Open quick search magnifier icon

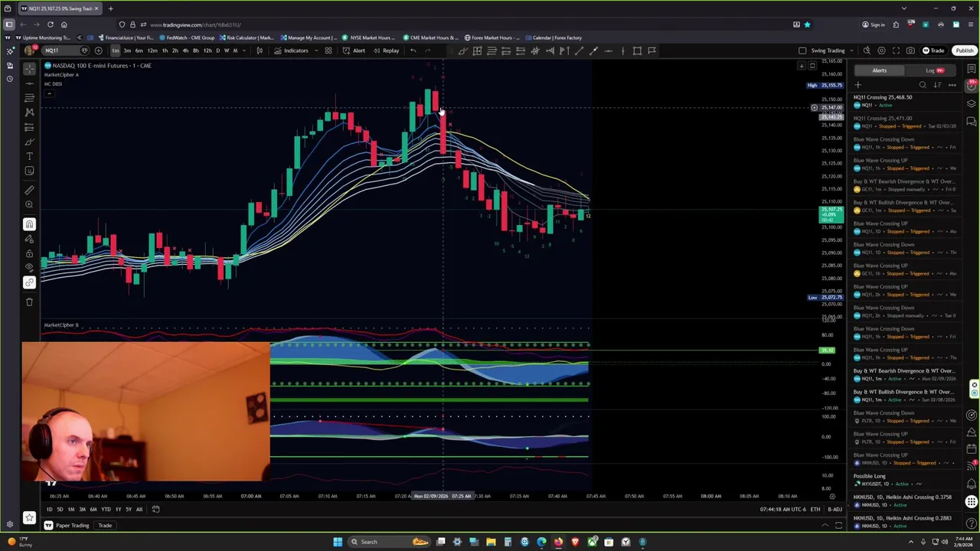[867, 51]
